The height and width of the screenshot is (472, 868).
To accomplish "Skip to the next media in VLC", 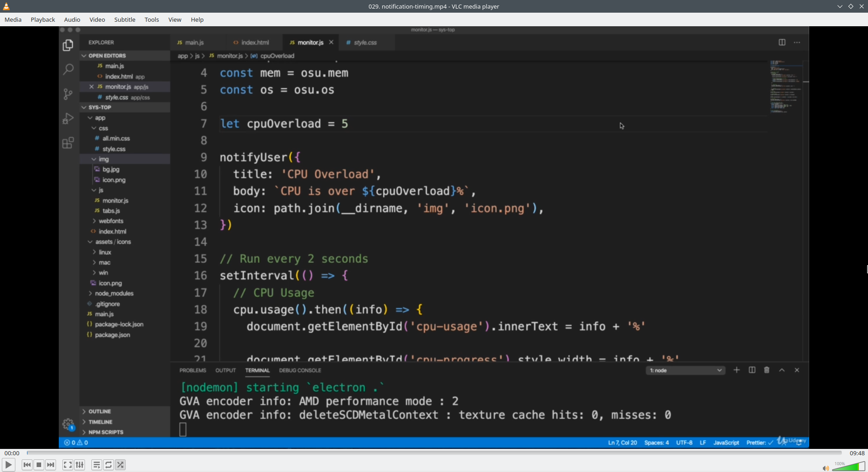I will (x=51, y=465).
